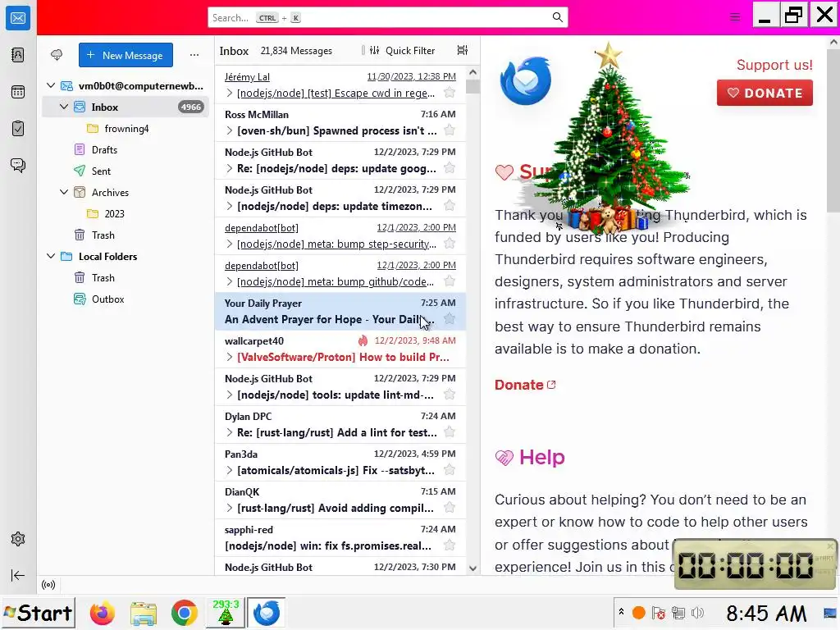
Task: Follow the Donate link
Action: pos(525,385)
